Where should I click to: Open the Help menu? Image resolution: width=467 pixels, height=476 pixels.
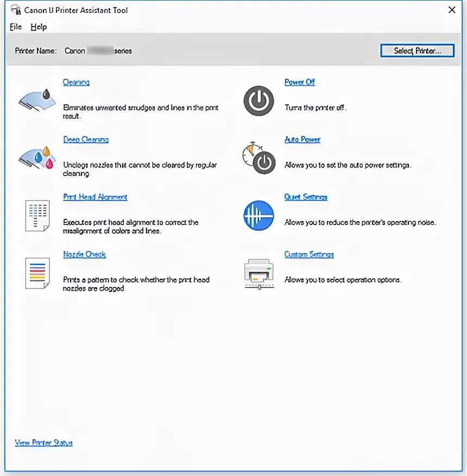[39, 27]
